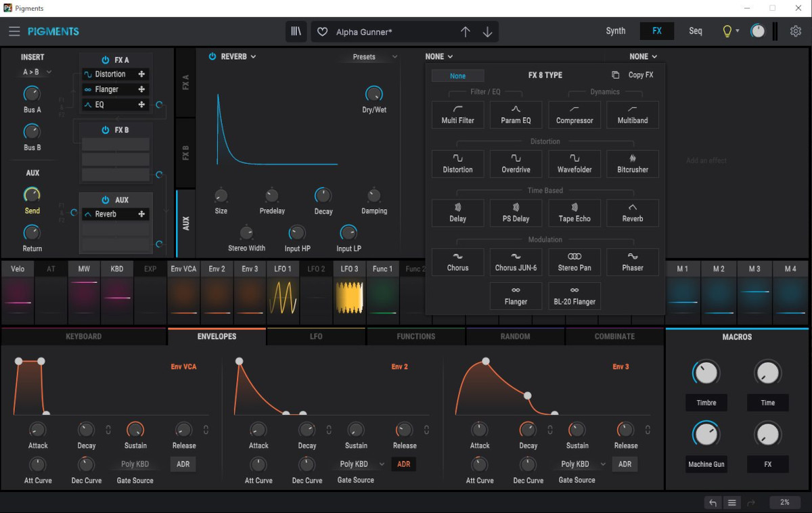Choose the Chorus effect
The height and width of the screenshot is (513, 812).
(x=458, y=262)
